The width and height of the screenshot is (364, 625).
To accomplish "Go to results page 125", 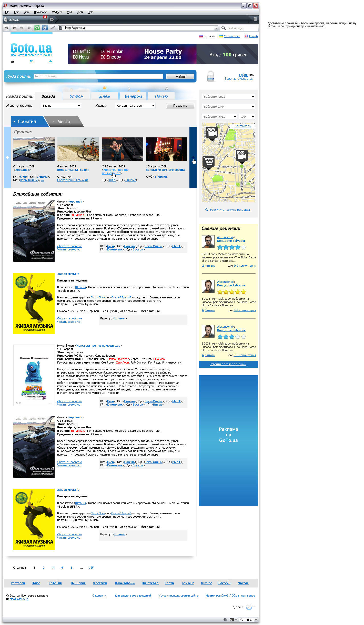I will click(x=91, y=568).
